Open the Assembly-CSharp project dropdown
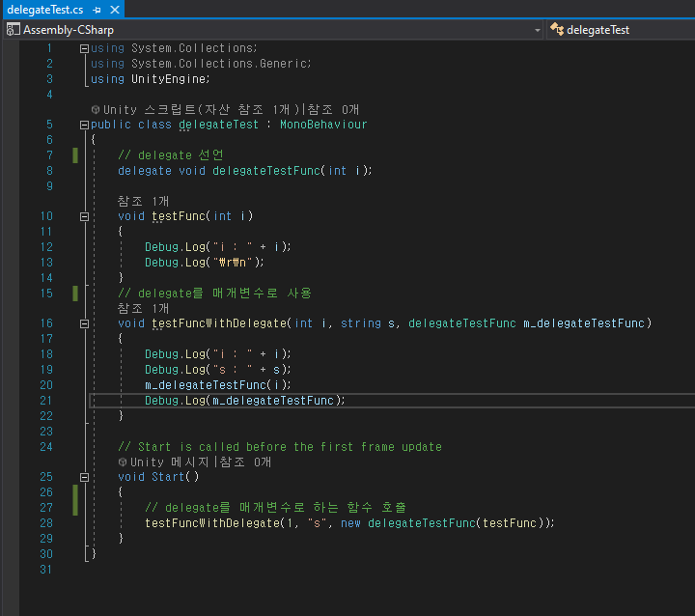695x616 pixels. pos(537,30)
